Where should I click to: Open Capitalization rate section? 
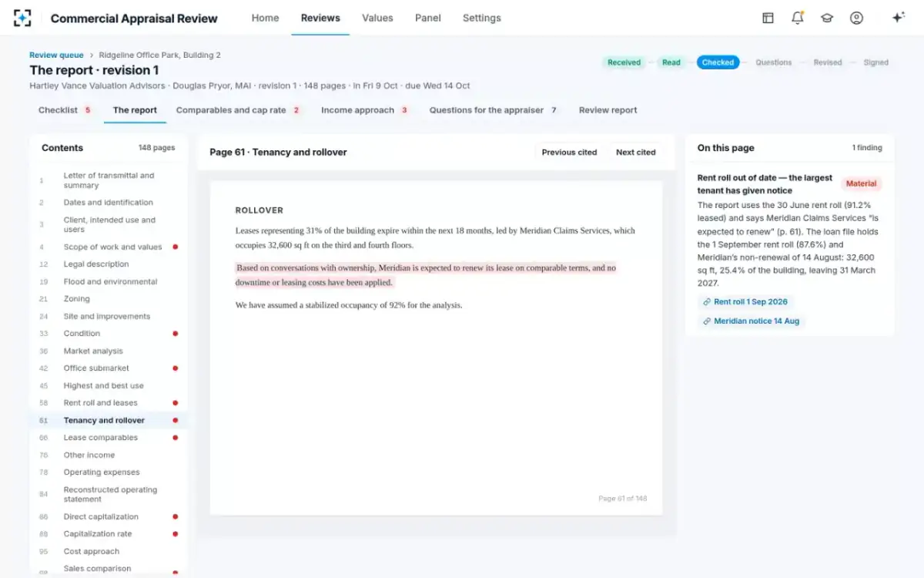coord(109,534)
